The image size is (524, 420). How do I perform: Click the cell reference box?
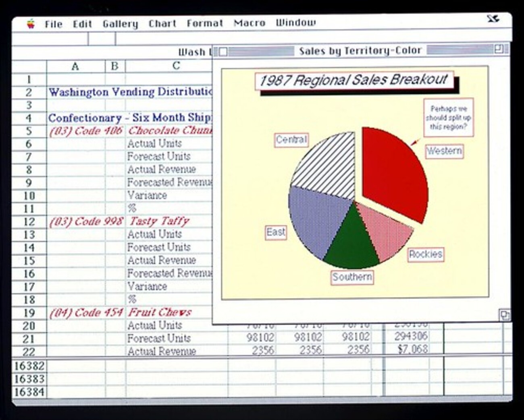[x=50, y=39]
